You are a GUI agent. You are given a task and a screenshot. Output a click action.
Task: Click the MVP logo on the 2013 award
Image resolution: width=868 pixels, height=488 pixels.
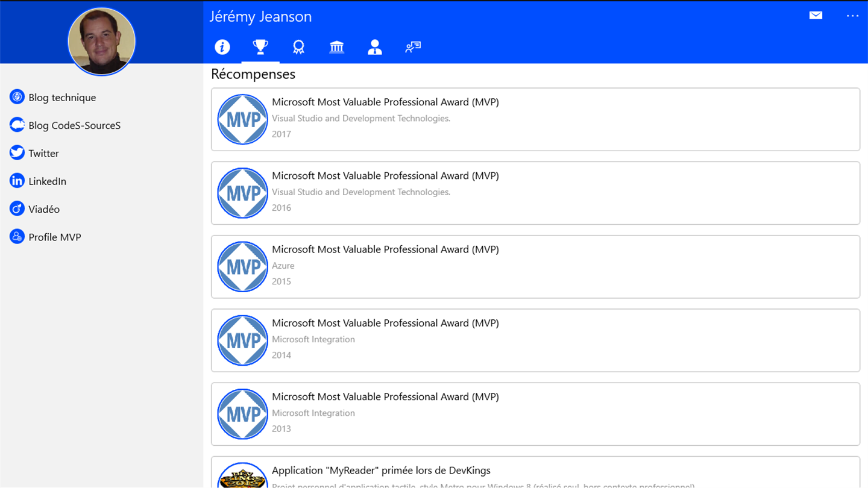pyautogui.click(x=242, y=414)
